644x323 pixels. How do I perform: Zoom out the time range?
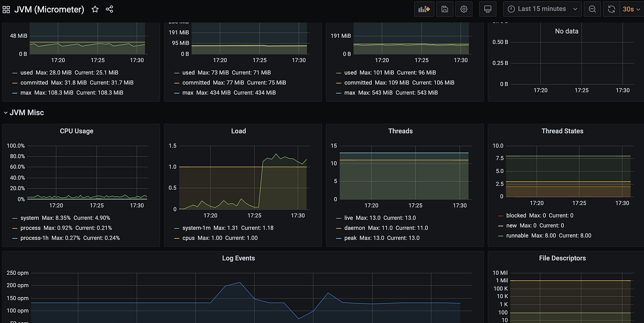(x=592, y=9)
